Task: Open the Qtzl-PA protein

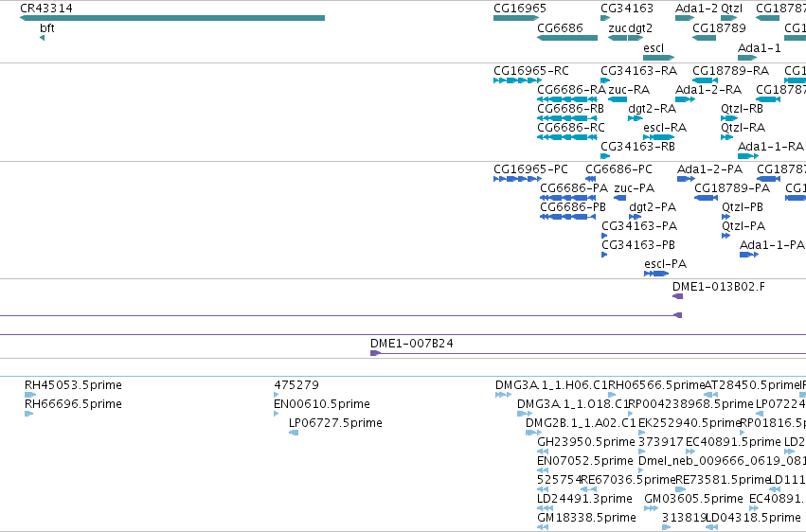Action: click(743, 226)
